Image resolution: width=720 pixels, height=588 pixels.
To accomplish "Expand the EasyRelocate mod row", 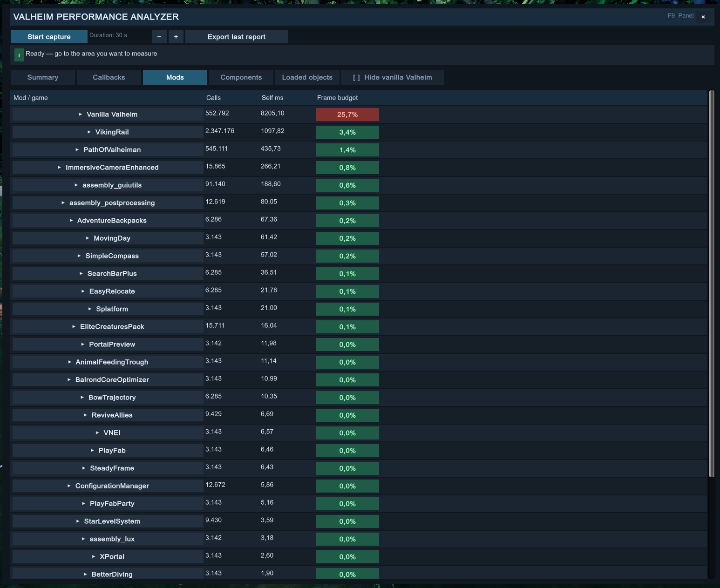I will (108, 291).
